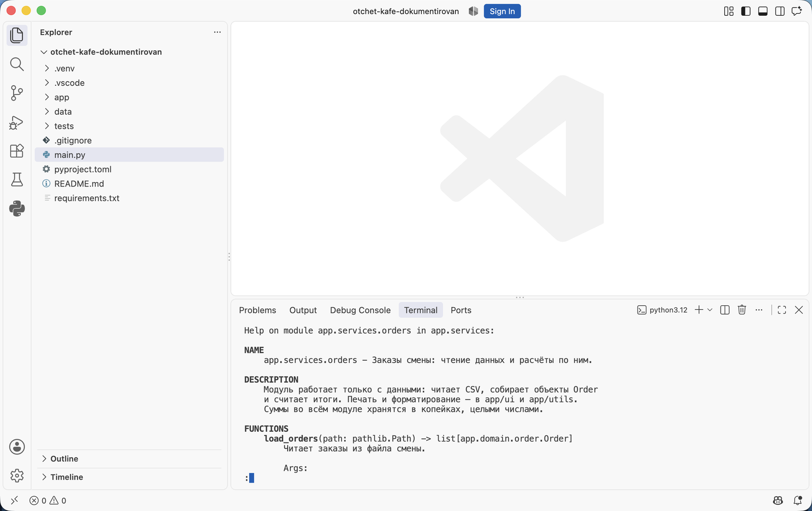
Task: Open launch profile dropdown next to plus
Action: (710, 310)
